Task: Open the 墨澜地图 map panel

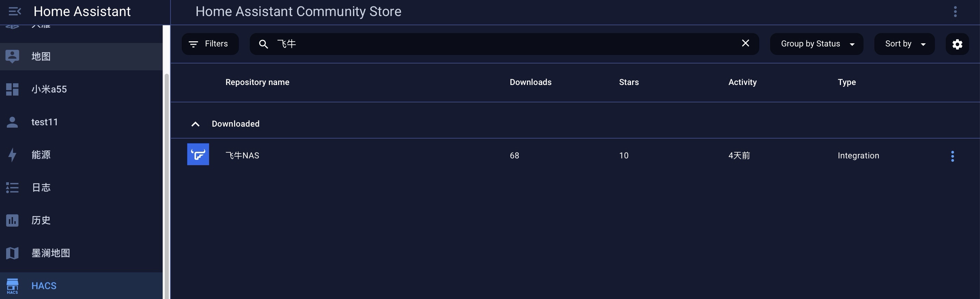Action: tap(50, 253)
